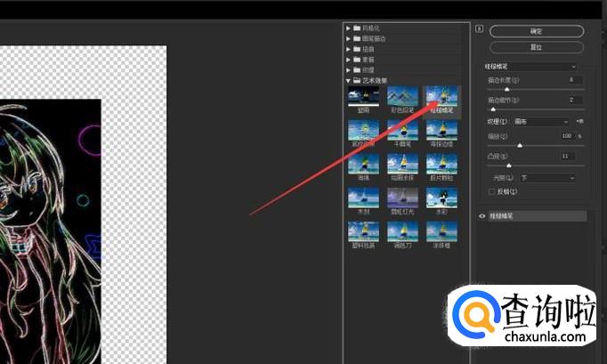The width and height of the screenshot is (607, 364).
Task: Click the Relief slider handle
Action: 509,166
